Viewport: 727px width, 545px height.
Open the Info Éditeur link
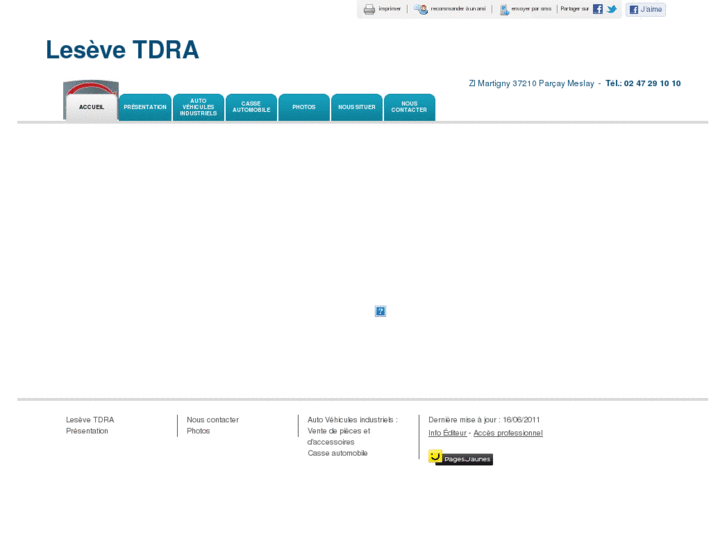tap(447, 433)
